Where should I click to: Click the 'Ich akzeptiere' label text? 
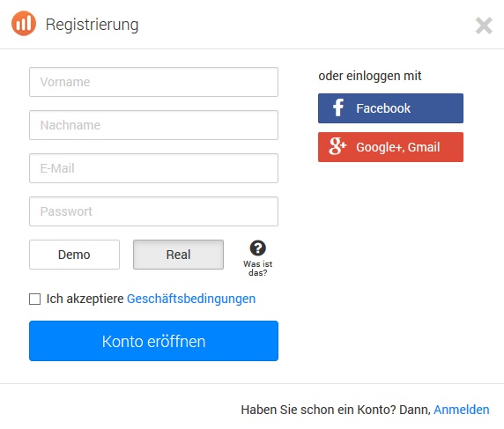click(85, 299)
